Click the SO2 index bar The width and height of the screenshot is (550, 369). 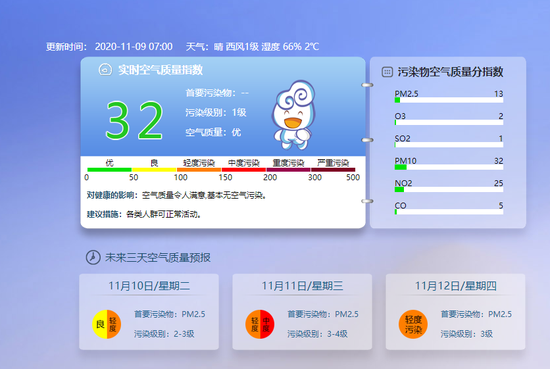tap(449, 145)
